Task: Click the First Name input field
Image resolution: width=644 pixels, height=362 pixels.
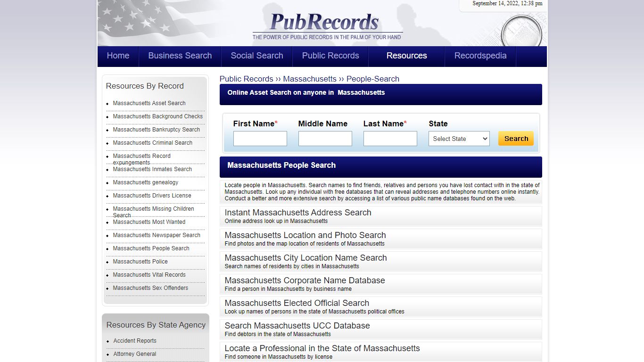Action: 260,139
